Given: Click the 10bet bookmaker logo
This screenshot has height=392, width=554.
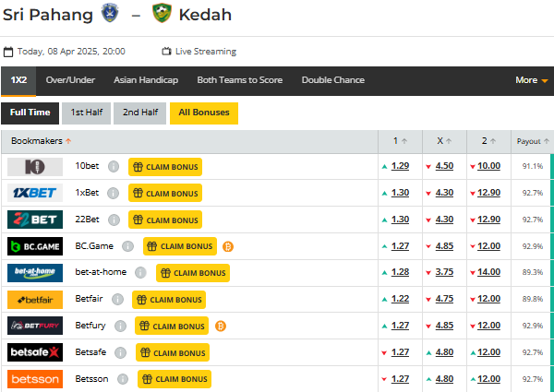Looking at the screenshot, I should click(x=35, y=167).
